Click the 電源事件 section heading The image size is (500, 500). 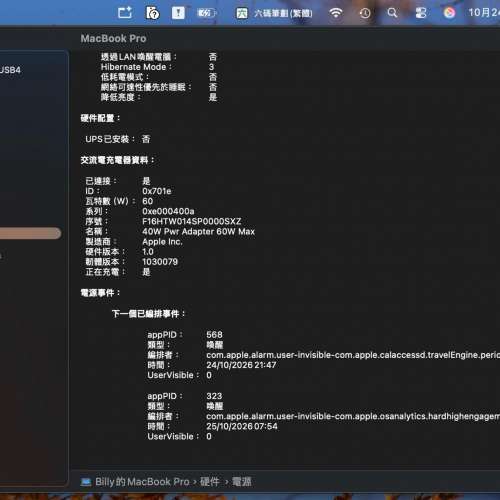click(x=100, y=293)
